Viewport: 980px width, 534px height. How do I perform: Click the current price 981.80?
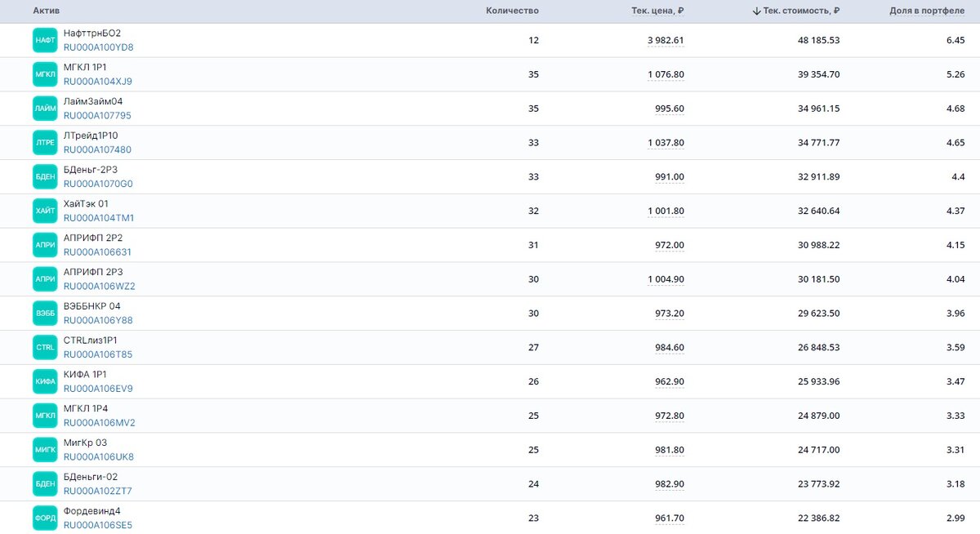click(670, 450)
